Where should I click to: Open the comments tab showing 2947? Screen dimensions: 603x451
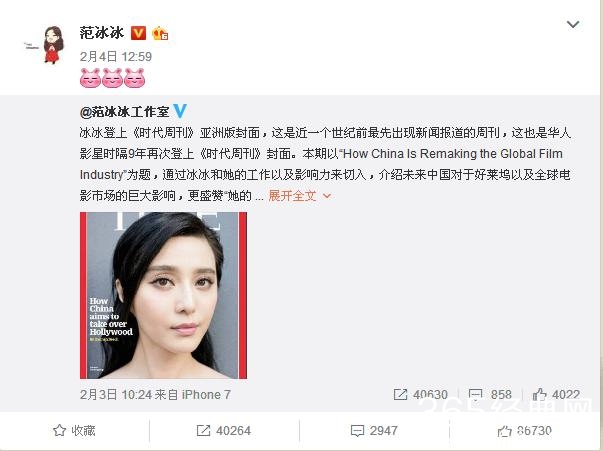click(x=374, y=431)
